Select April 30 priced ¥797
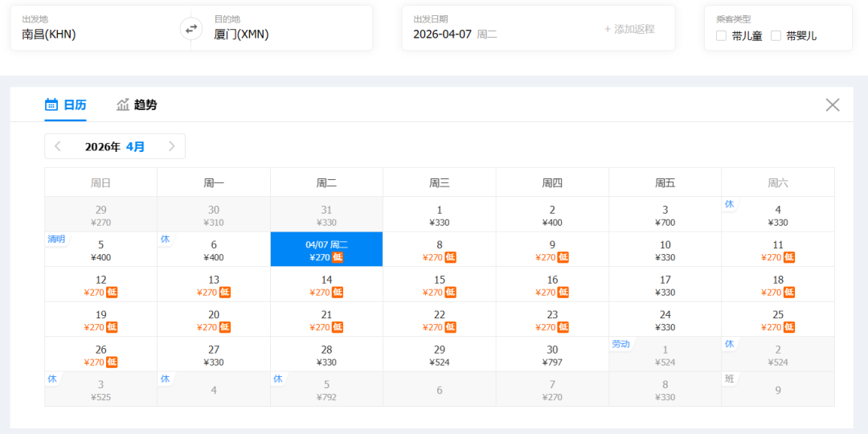Image resolution: width=868 pixels, height=434 pixels. pyautogui.click(x=552, y=354)
